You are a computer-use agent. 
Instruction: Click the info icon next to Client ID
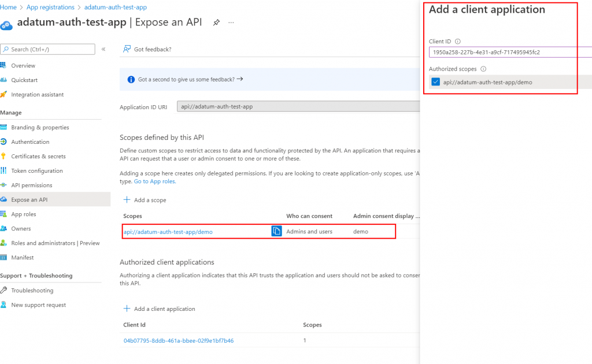[x=458, y=42]
